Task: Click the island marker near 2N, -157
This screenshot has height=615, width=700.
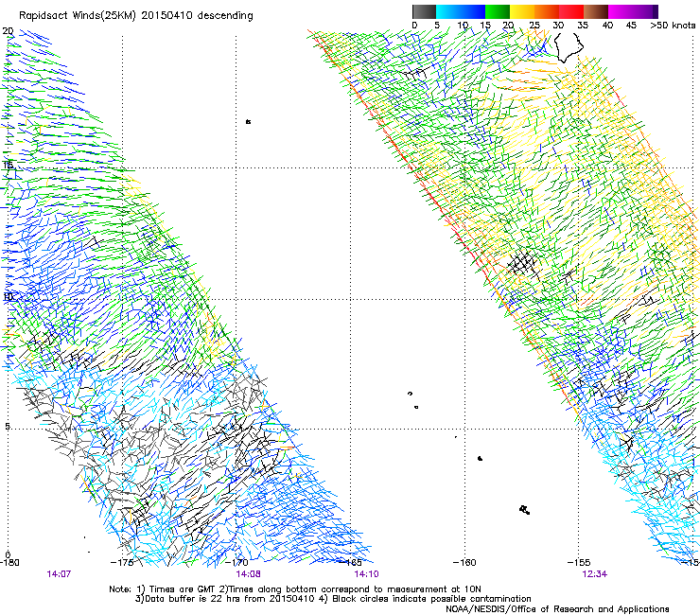Action: (525, 510)
